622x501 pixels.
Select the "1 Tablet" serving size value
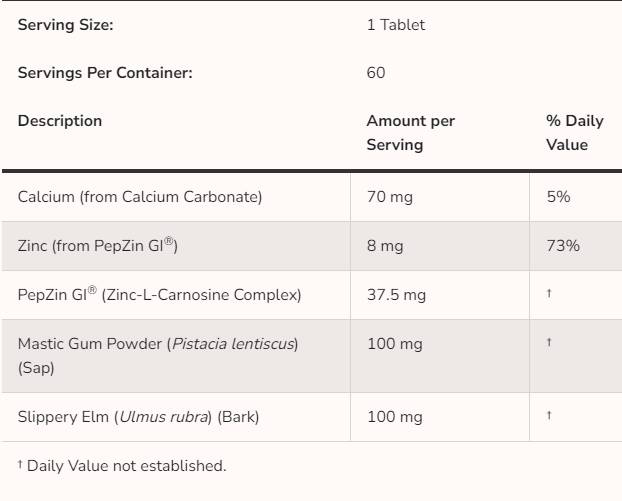tap(395, 25)
